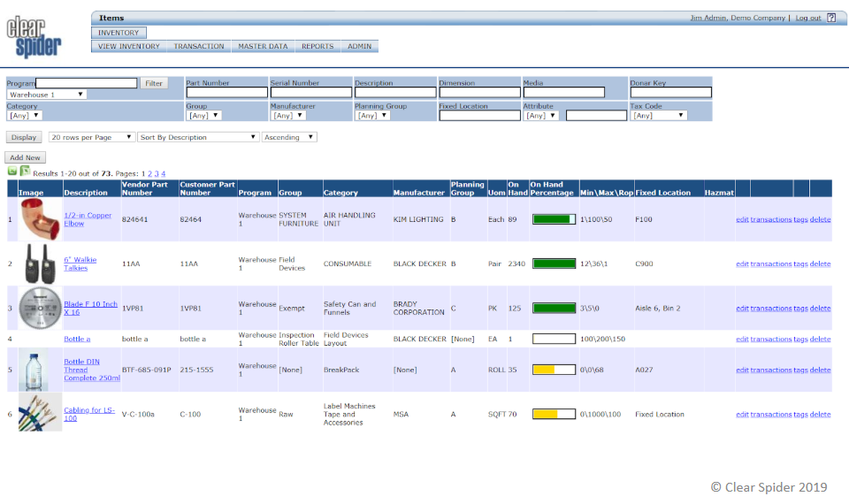Open the Walkie Talkies product image
849x504 pixels.
click(x=40, y=263)
